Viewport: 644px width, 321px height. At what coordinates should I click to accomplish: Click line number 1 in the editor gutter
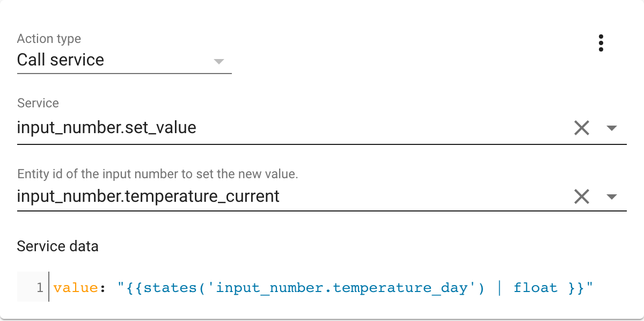[x=40, y=288]
